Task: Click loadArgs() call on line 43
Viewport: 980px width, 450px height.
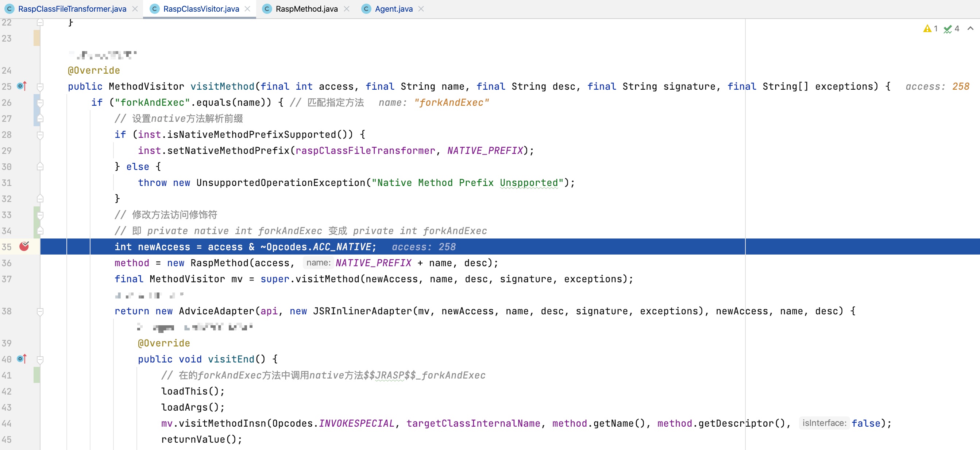Action: click(193, 407)
